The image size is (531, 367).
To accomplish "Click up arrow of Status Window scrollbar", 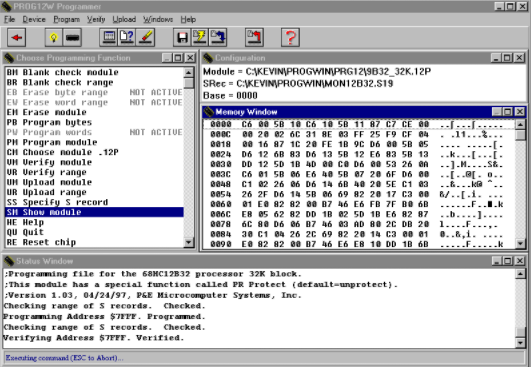I will coord(520,274).
